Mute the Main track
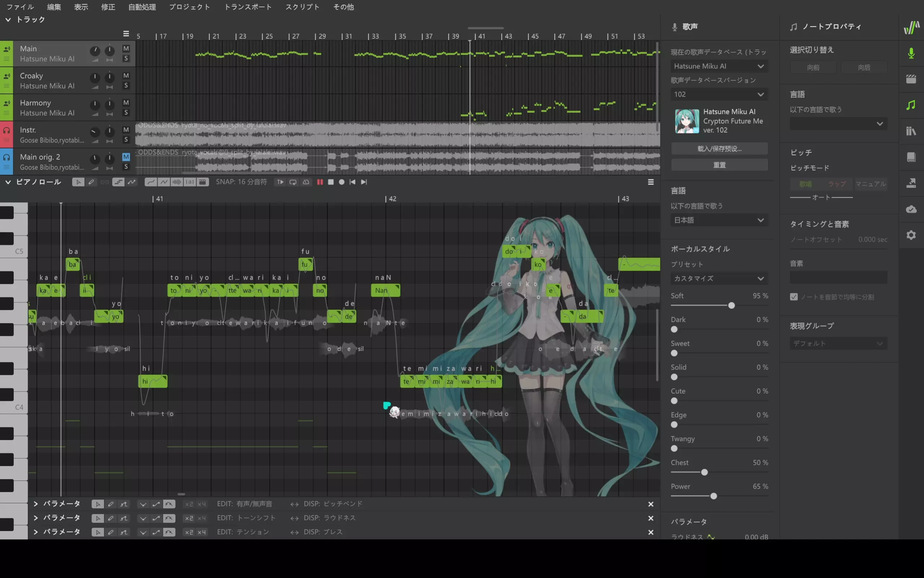 pyautogui.click(x=126, y=48)
